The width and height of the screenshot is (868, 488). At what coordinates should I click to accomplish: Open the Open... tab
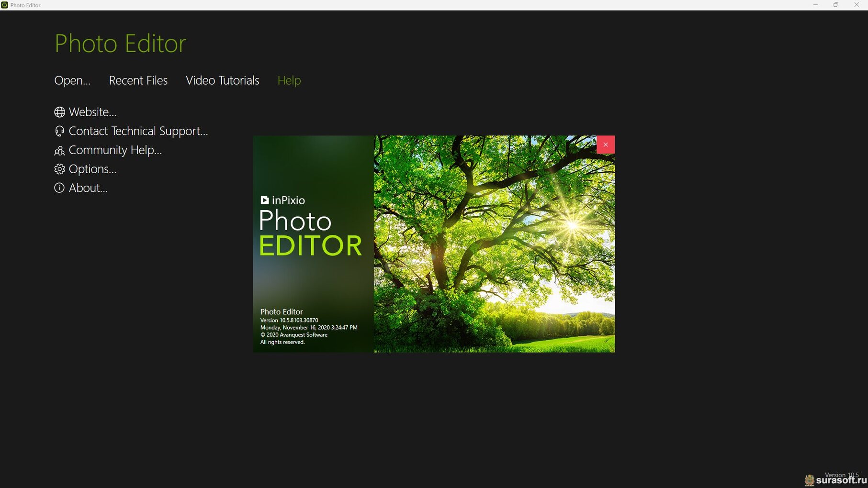pos(72,80)
